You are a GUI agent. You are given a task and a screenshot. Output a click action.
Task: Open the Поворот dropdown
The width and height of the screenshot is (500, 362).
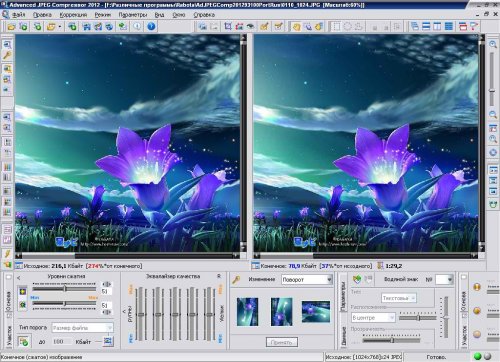[x=307, y=280]
